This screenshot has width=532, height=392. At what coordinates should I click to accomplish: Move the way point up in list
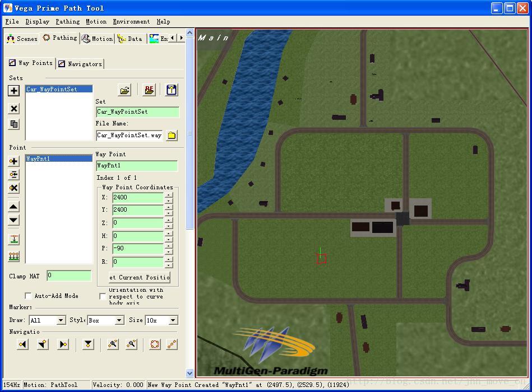pyautogui.click(x=13, y=206)
